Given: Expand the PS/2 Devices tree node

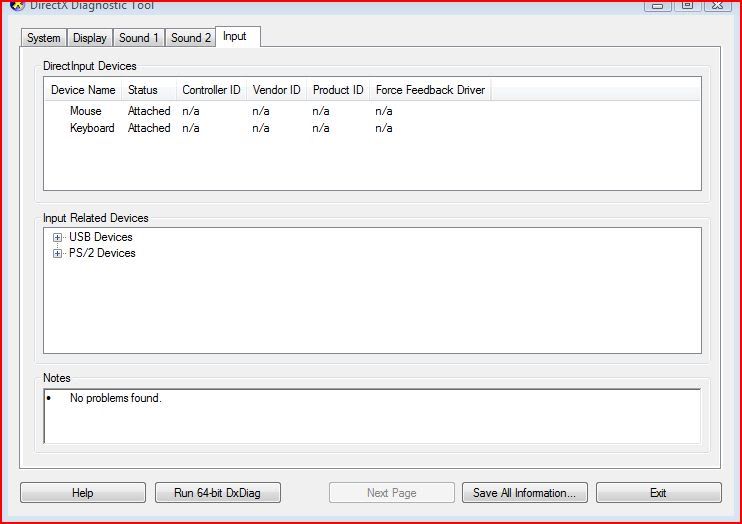Looking at the screenshot, I should click(58, 254).
